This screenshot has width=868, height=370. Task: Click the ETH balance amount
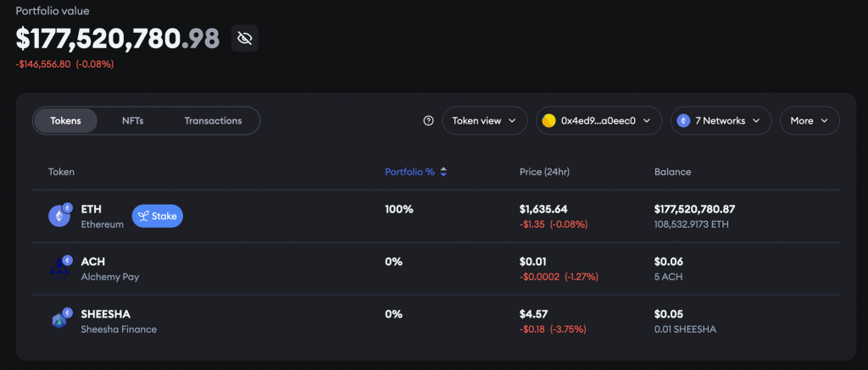point(694,209)
